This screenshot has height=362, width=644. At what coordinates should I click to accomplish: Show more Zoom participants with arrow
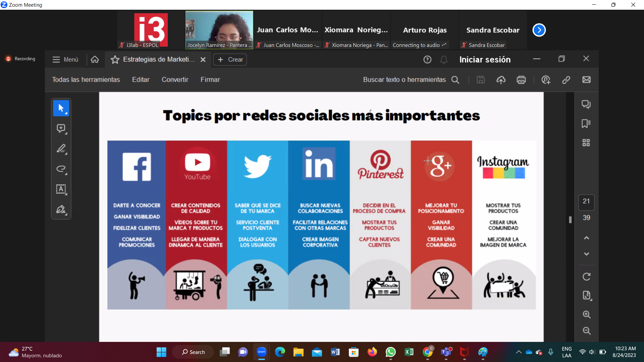click(539, 30)
